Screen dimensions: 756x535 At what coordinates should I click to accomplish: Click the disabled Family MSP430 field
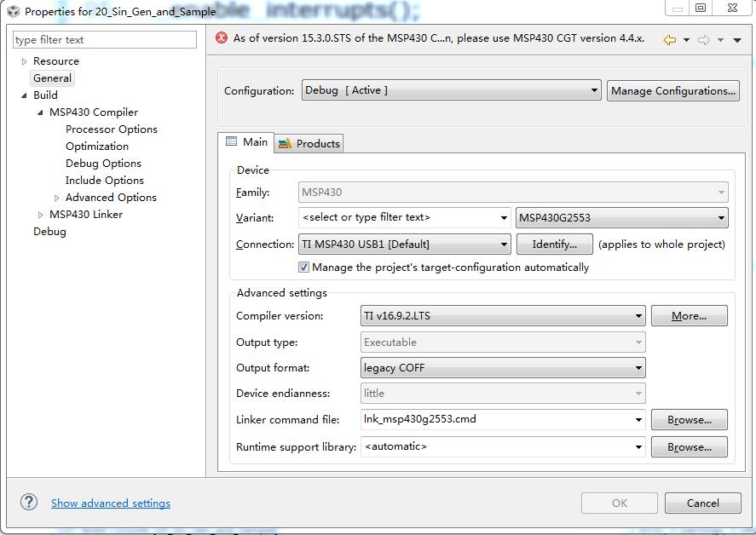pyautogui.click(x=513, y=193)
